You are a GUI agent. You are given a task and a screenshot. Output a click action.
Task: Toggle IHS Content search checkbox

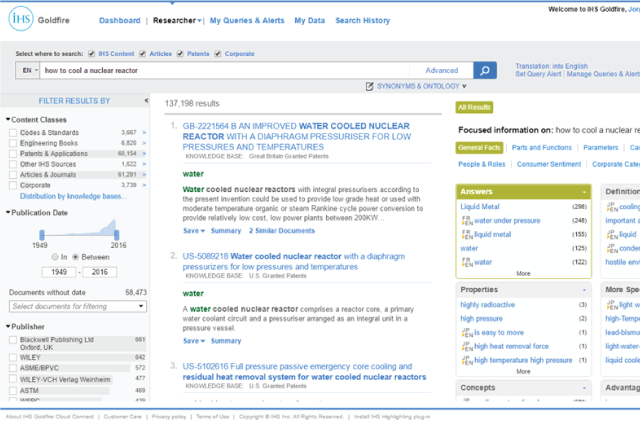point(91,54)
